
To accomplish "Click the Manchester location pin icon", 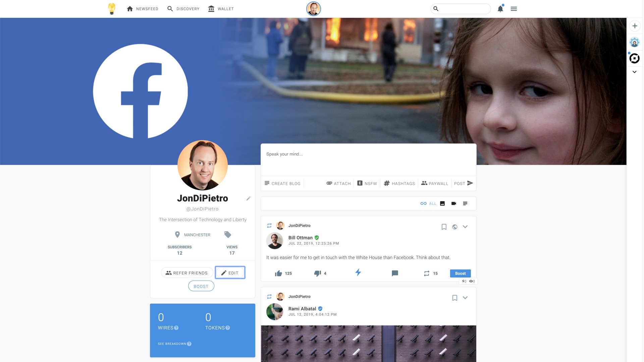I will coord(177,235).
